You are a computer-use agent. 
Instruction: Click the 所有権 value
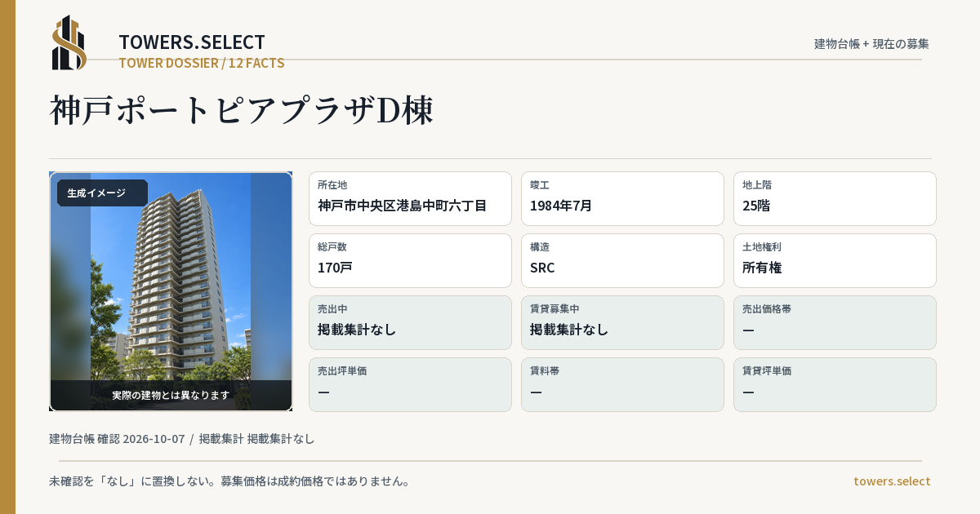click(x=763, y=268)
